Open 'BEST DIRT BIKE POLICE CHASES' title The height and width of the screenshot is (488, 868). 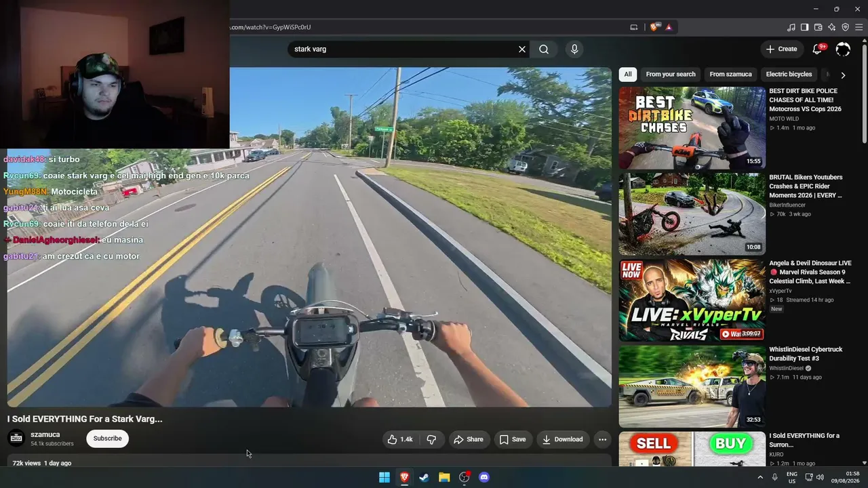[x=805, y=100]
